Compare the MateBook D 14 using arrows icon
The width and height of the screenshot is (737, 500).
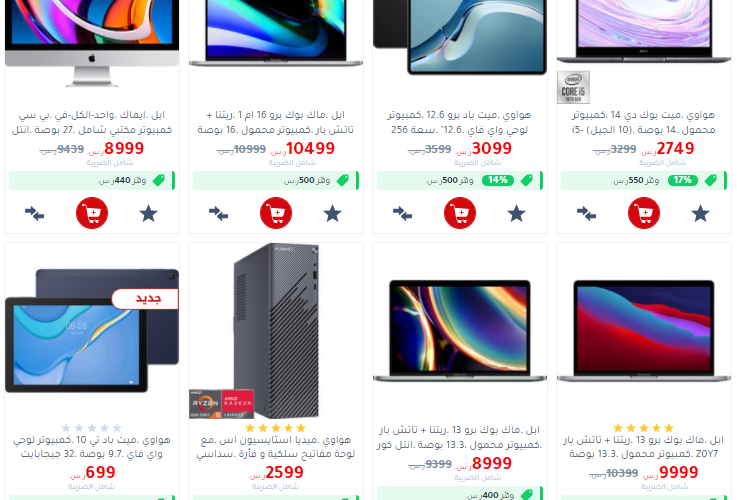(x=587, y=214)
